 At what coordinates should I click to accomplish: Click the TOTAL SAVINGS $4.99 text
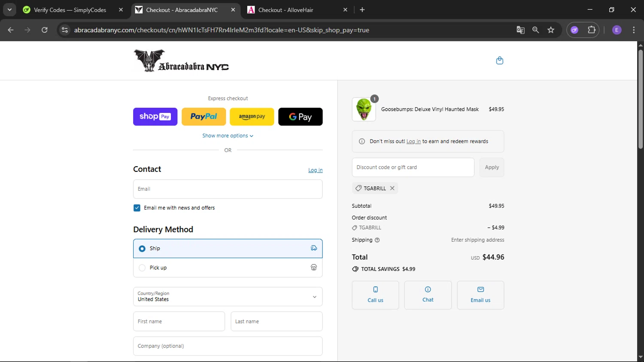(x=388, y=269)
